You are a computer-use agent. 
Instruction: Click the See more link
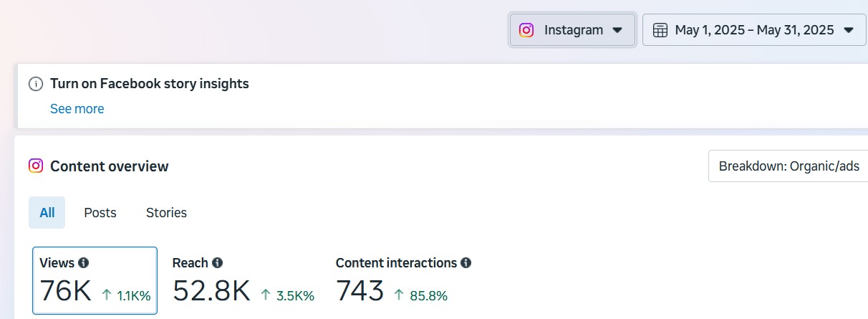coord(77,109)
